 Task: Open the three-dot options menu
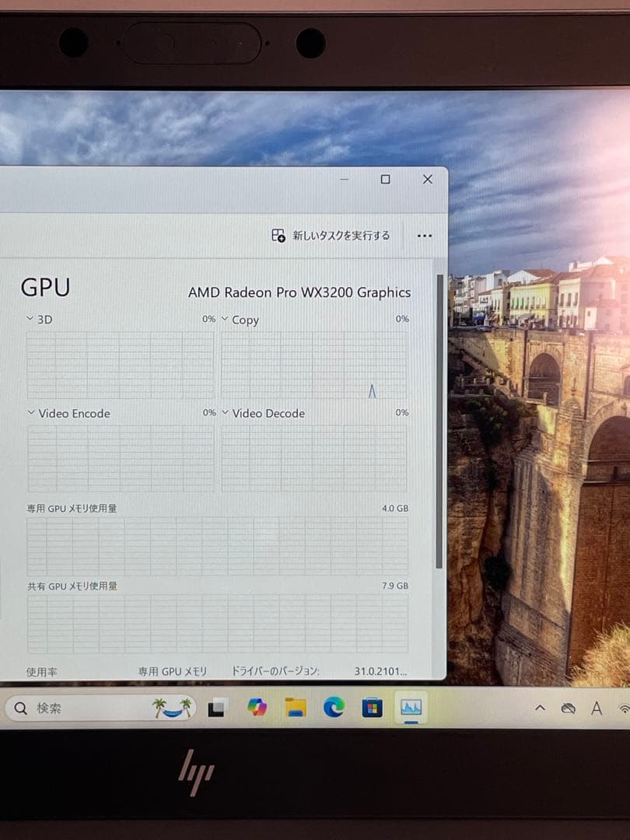coord(424,235)
